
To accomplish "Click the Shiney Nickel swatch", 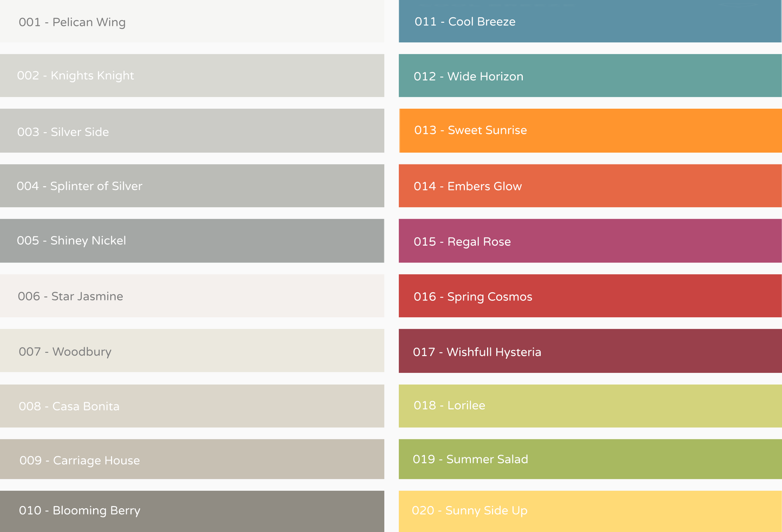I will (192, 241).
